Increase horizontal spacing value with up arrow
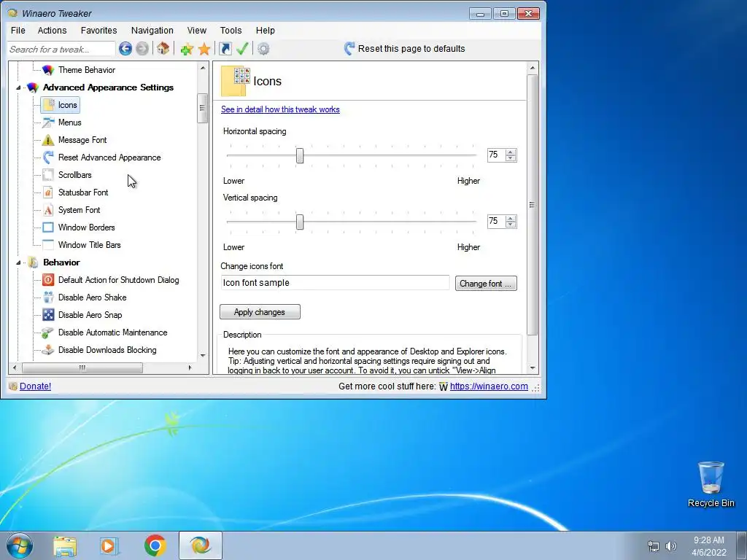This screenshot has width=747, height=560. pos(511,152)
